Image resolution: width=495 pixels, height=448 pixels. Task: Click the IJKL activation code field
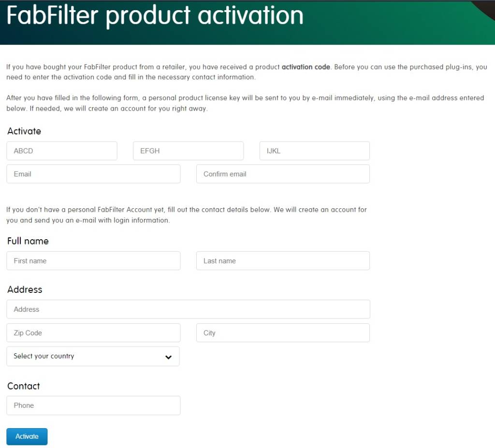click(314, 150)
